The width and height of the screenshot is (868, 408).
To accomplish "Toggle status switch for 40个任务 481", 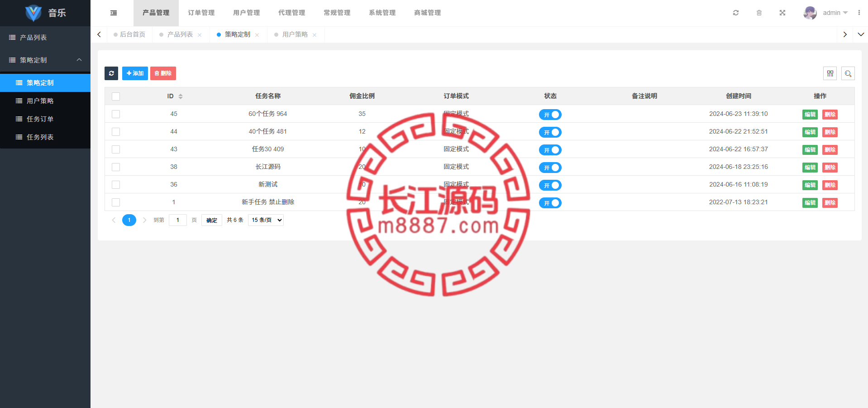I will click(550, 132).
